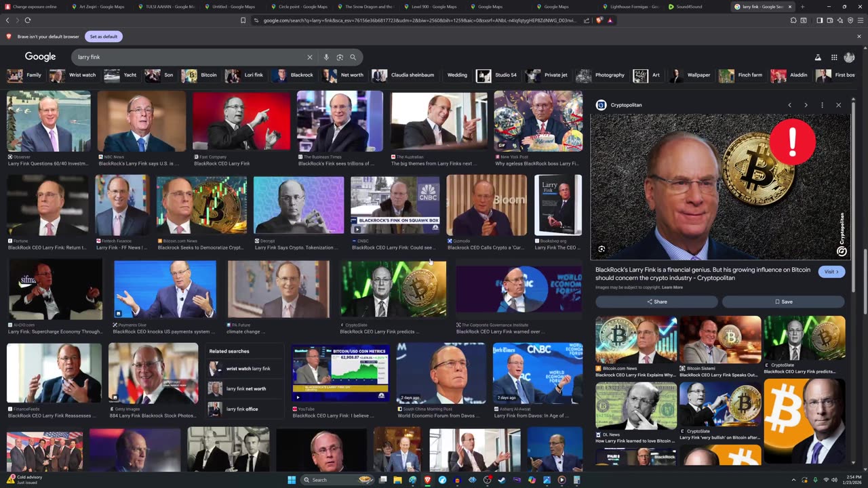Select the Aladdin filter chip
The height and width of the screenshot is (488, 868).
tap(789, 75)
